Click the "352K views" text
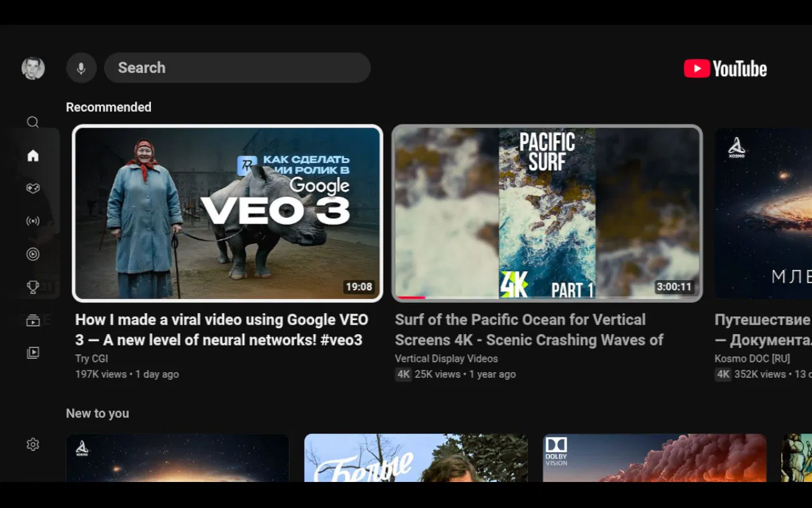Viewport: 812px width, 508px height. click(760, 374)
